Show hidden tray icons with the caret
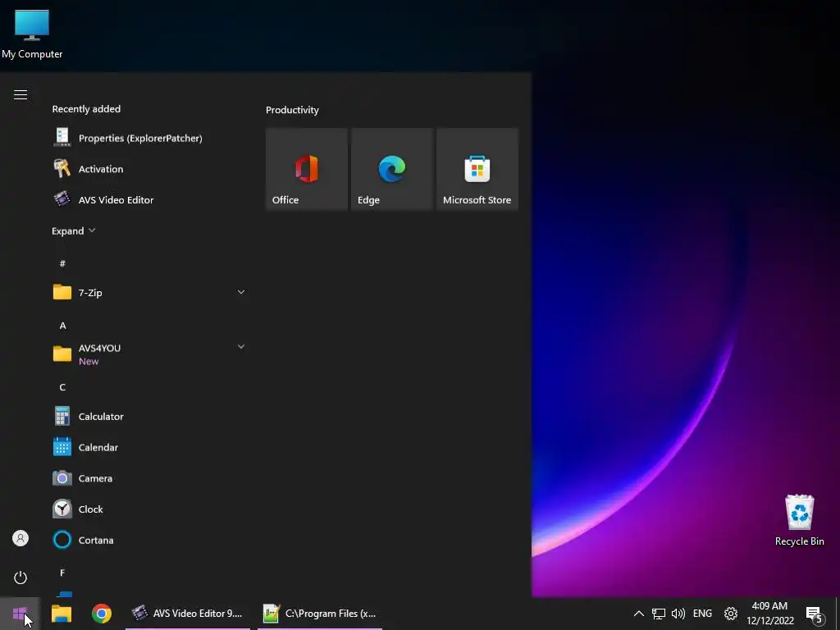 coord(638,614)
